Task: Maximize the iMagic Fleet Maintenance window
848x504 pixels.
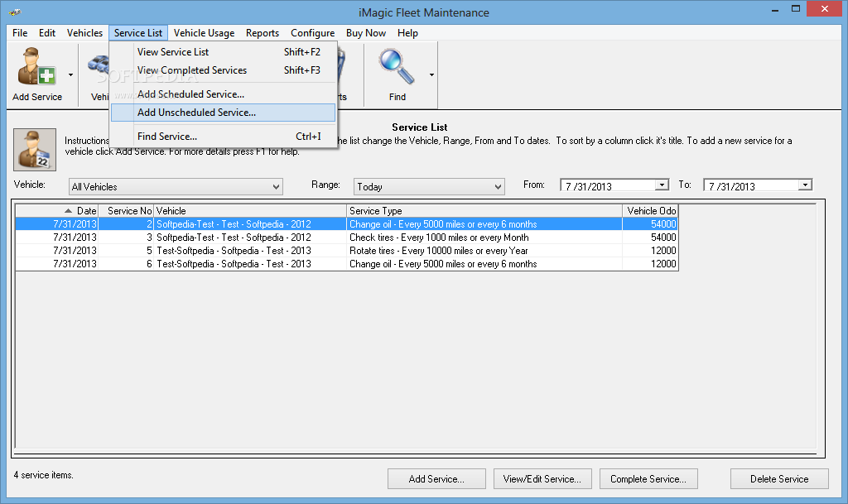Action: pos(796,9)
